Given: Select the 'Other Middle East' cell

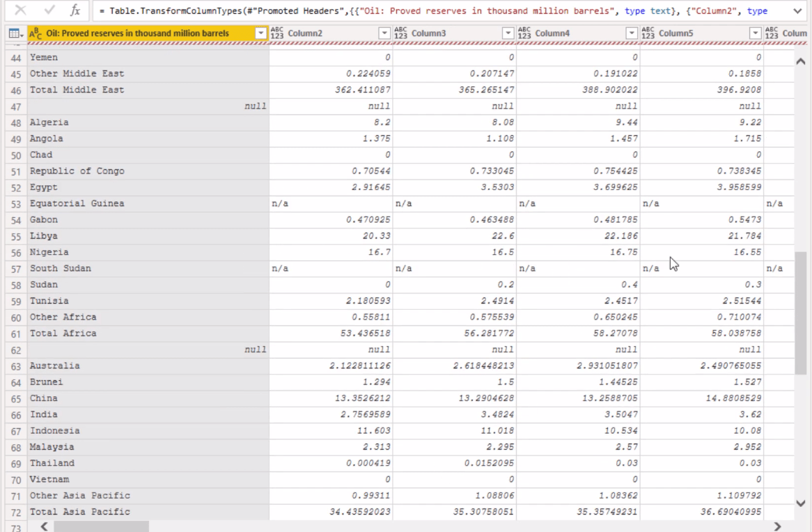Looking at the screenshot, I should click(x=148, y=74).
